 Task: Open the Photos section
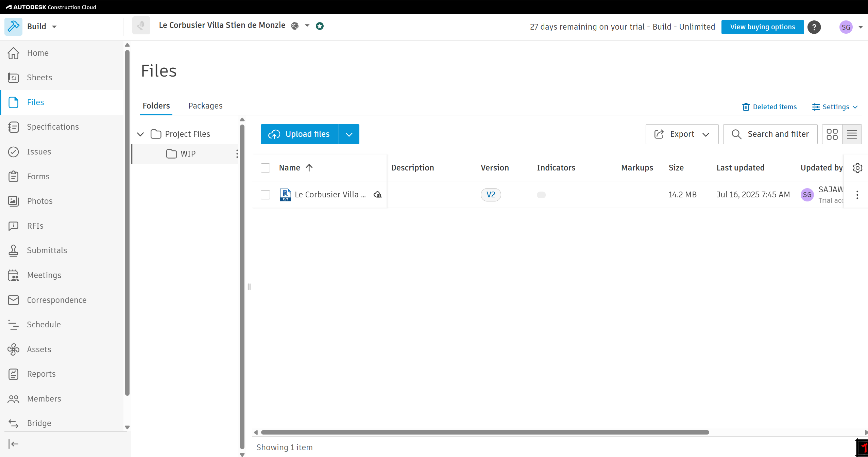(62, 201)
